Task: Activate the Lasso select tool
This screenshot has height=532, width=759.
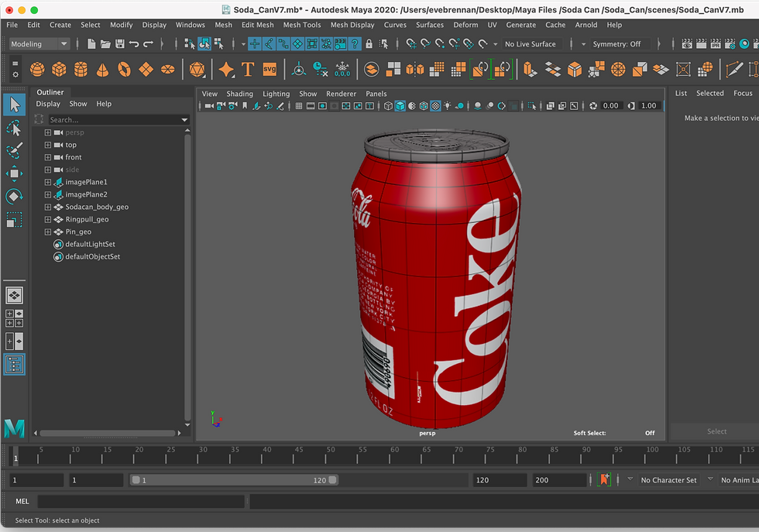Action: pyautogui.click(x=14, y=127)
